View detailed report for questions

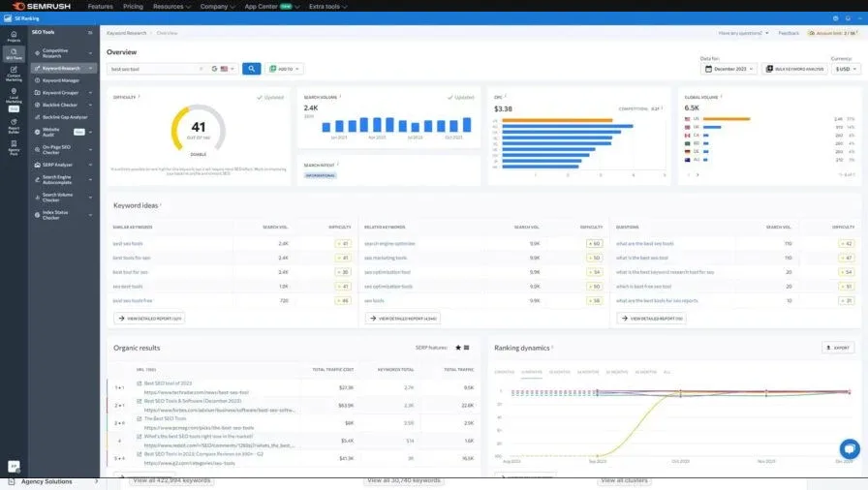[652, 319]
